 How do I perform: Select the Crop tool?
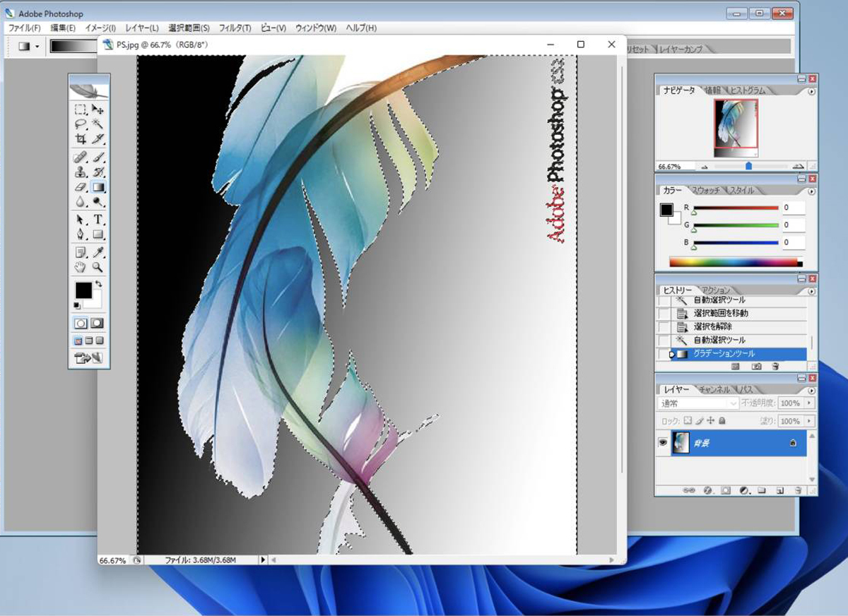[x=81, y=138]
